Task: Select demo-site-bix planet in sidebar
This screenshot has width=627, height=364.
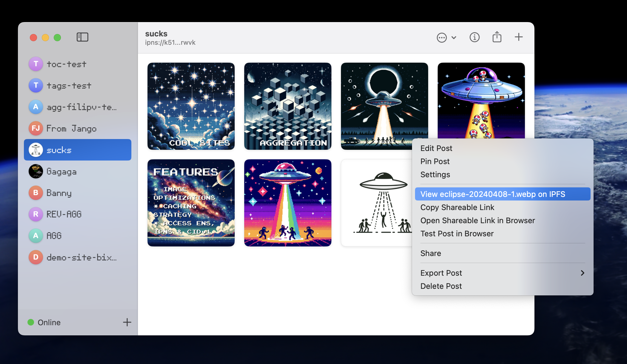Action: [81, 257]
